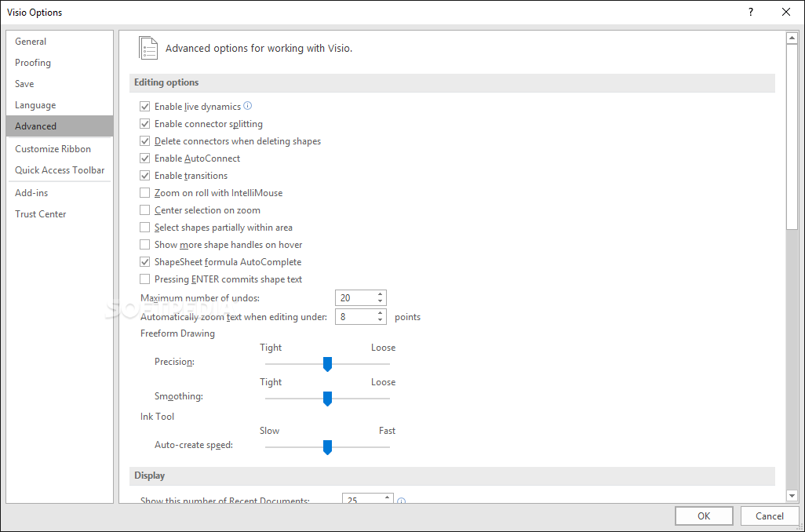This screenshot has width=805, height=532.
Task: Enable Select shapes partially within area
Action: pos(145,228)
